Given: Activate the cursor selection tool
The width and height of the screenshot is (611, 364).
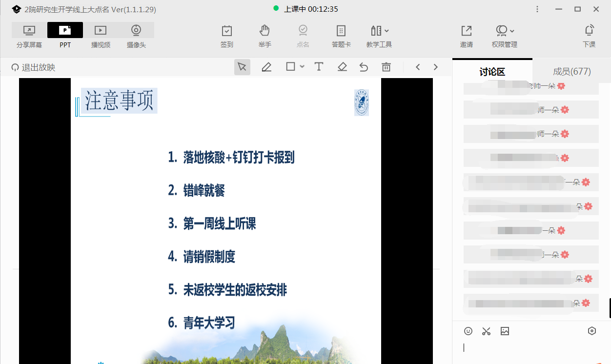Looking at the screenshot, I should click(x=242, y=67).
